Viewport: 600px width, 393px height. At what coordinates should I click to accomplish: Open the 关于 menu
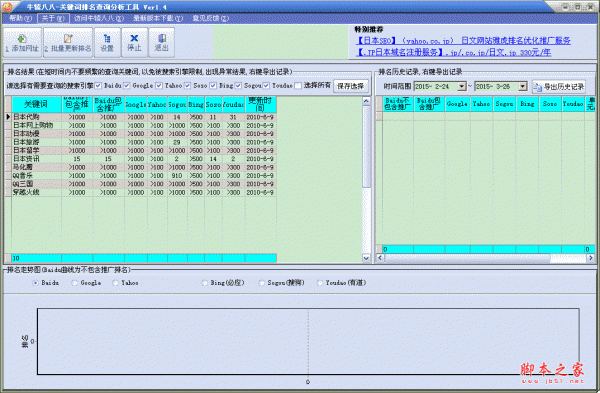pyautogui.click(x=53, y=18)
